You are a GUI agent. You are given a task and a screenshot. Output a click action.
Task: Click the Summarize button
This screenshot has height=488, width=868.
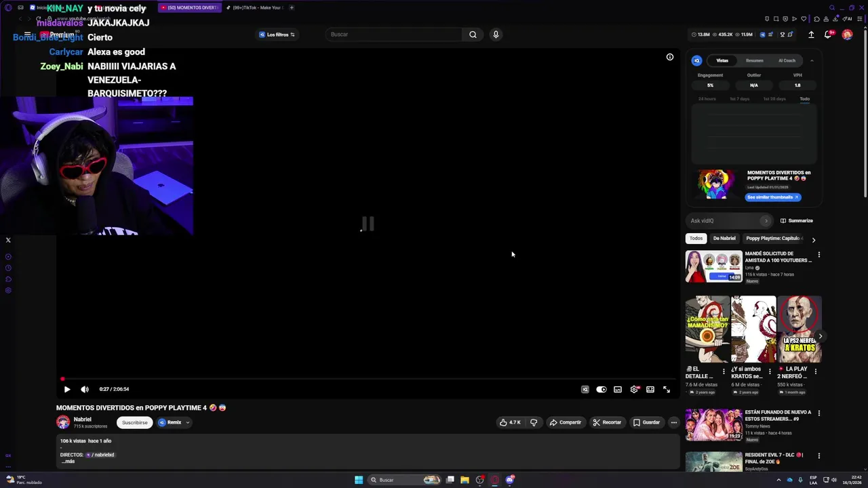pyautogui.click(x=797, y=221)
